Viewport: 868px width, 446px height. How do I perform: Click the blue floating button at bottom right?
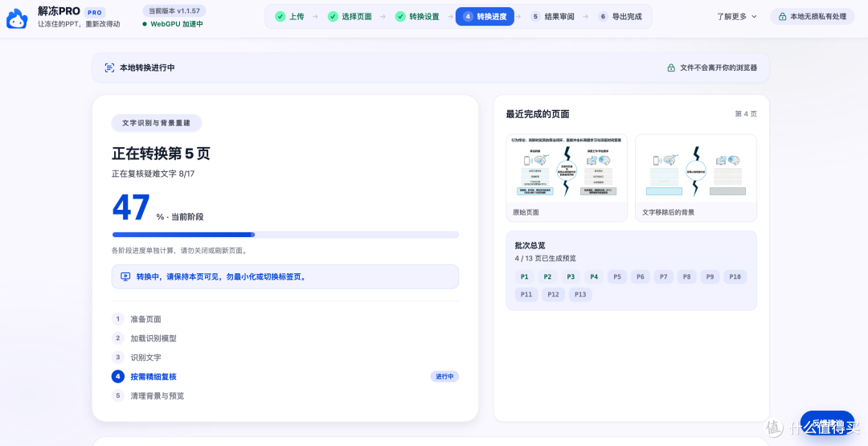pos(828,423)
